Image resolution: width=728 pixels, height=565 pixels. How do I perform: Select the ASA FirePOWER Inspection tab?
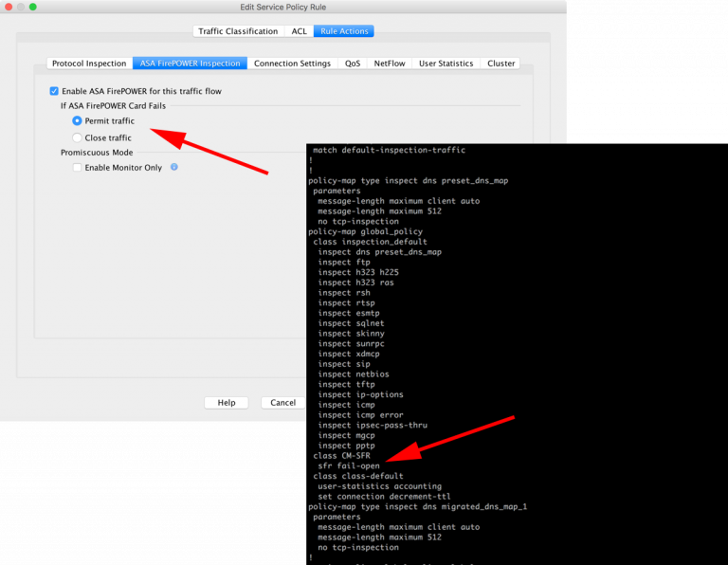190,64
